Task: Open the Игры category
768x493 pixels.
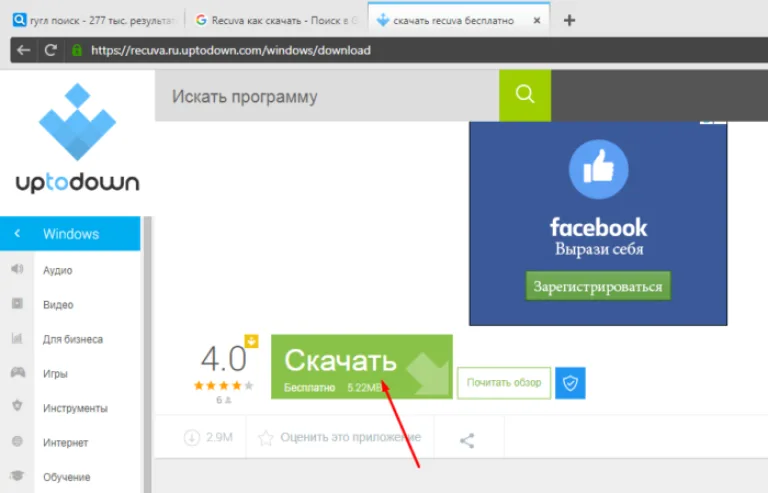Action: [55, 374]
